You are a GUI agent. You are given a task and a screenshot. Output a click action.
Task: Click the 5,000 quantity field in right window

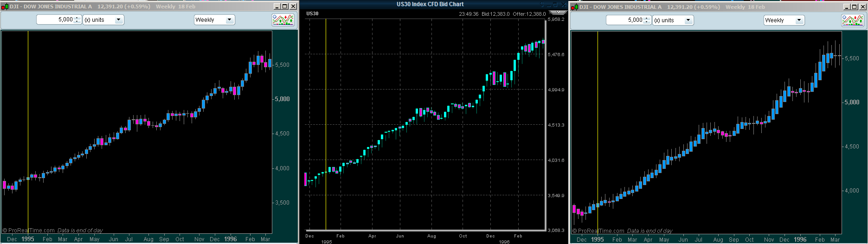click(x=624, y=20)
